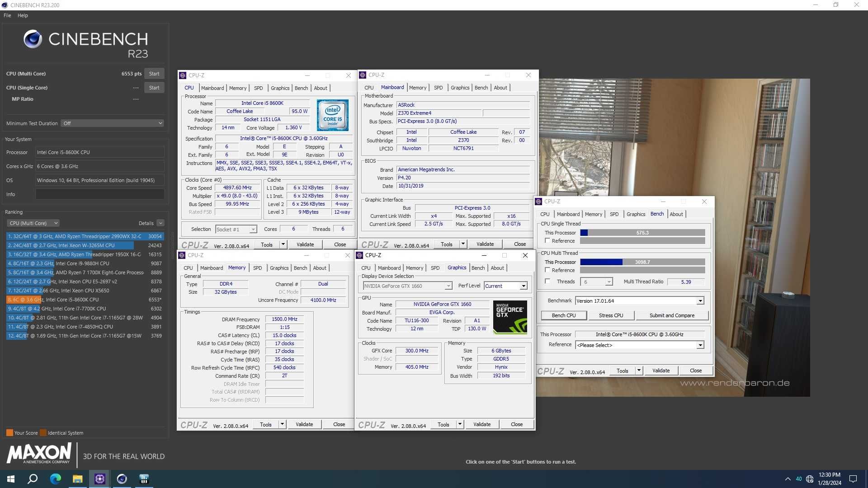Start the CPU Multi Core test
This screenshot has height=488, width=868.
[154, 74]
